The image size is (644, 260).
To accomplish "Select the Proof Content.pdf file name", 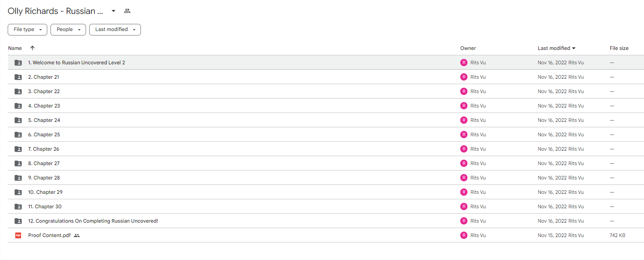I will click(50, 235).
